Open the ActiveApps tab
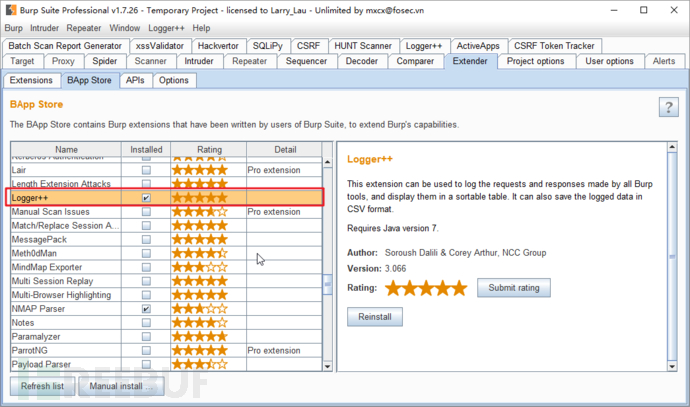This screenshot has height=407, width=690. click(478, 46)
